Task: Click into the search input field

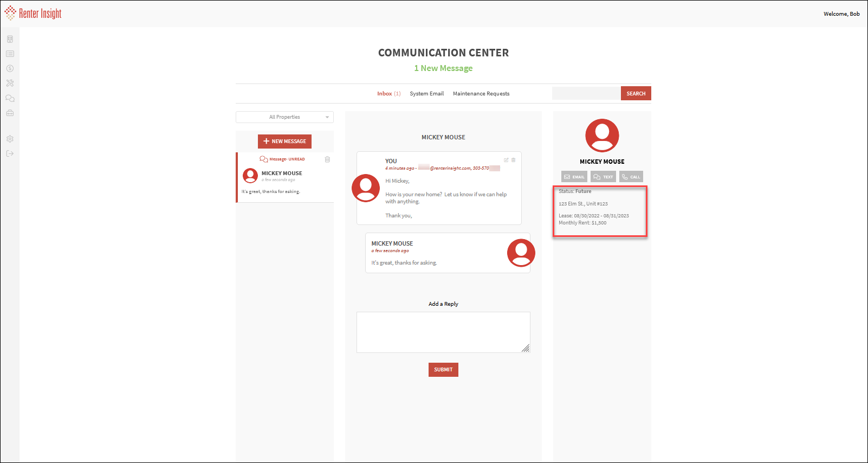Action: (586, 93)
